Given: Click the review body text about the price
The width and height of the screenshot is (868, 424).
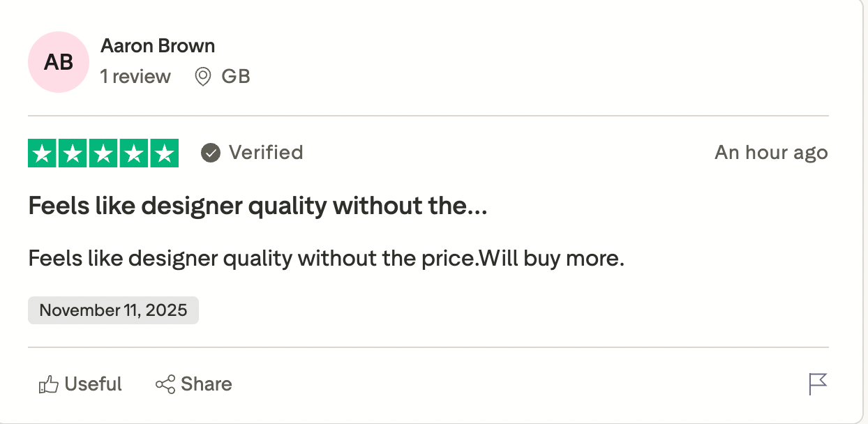Looking at the screenshot, I should (326, 259).
